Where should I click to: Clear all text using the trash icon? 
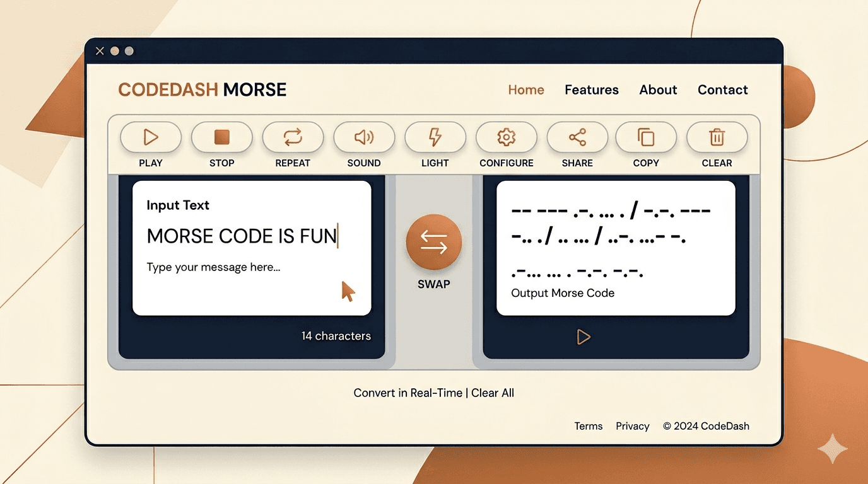[x=717, y=136]
